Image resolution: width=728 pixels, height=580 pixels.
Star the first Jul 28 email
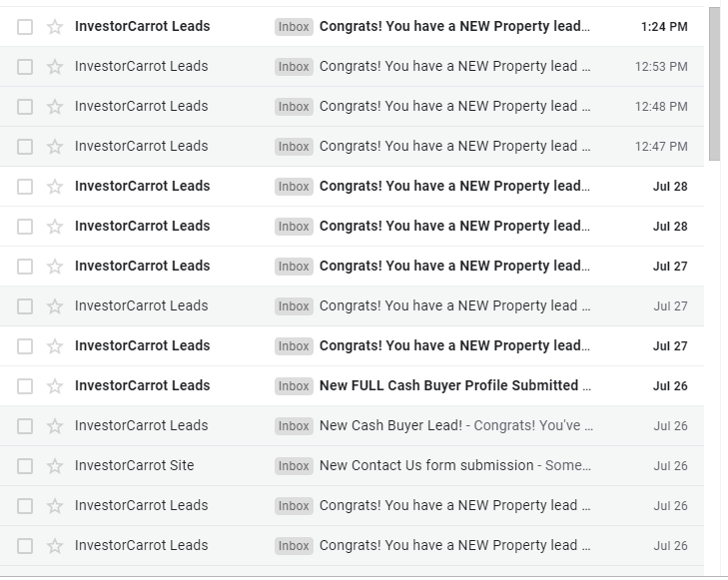(55, 187)
